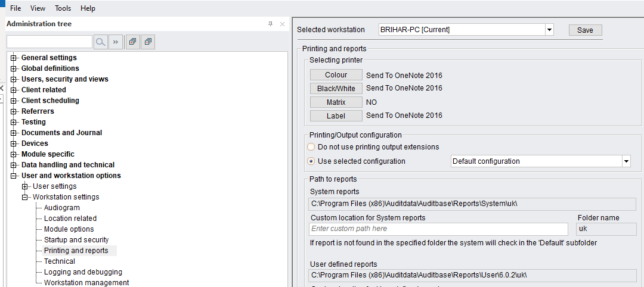This screenshot has height=287, width=644.
Task: Select the Referrers tree label
Action: pyautogui.click(x=38, y=111)
